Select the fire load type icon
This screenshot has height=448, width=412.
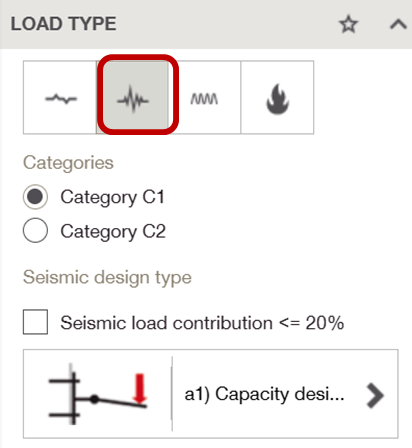coord(277,97)
